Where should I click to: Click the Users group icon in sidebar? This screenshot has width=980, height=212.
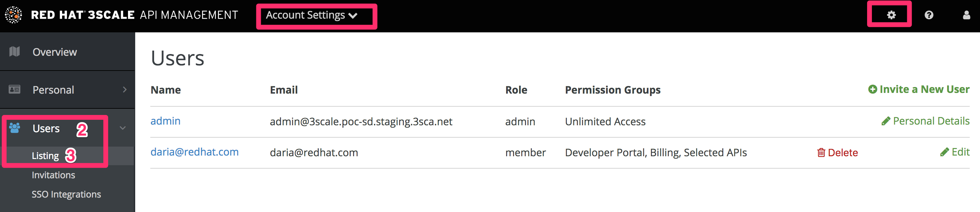14,128
